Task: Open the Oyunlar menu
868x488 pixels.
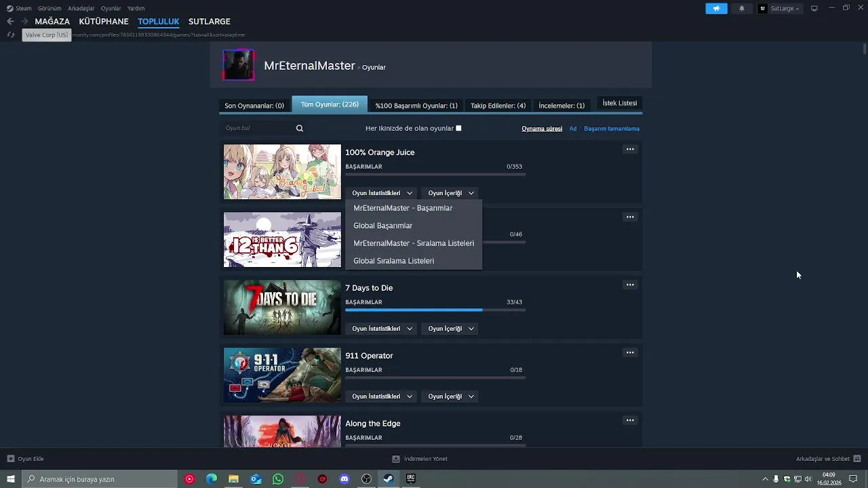Action: coord(111,8)
